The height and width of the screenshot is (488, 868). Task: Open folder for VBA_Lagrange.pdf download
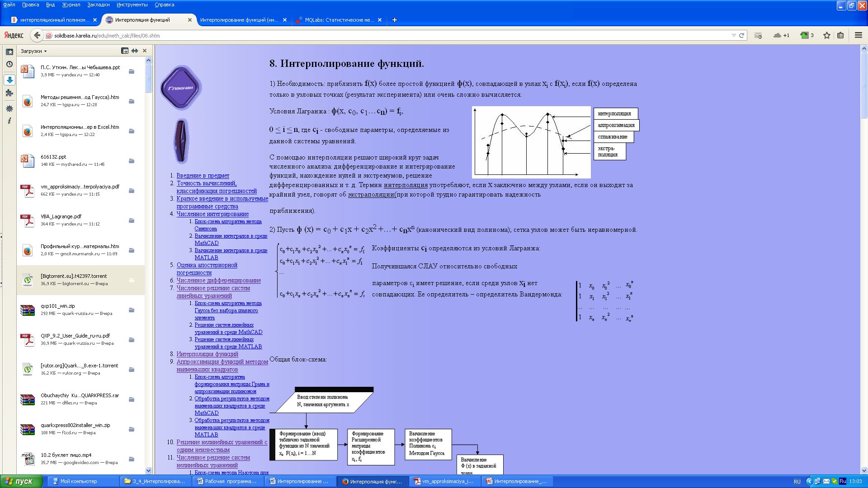(132, 221)
